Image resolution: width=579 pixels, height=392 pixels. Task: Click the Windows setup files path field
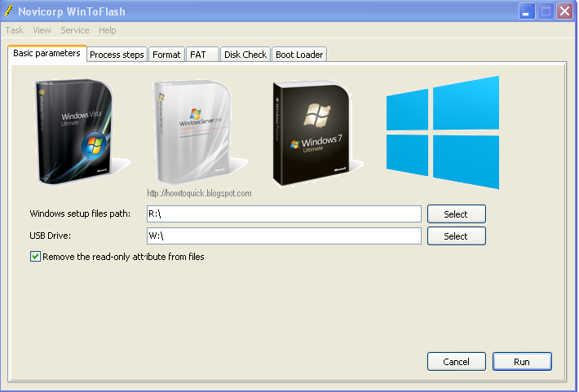[284, 214]
